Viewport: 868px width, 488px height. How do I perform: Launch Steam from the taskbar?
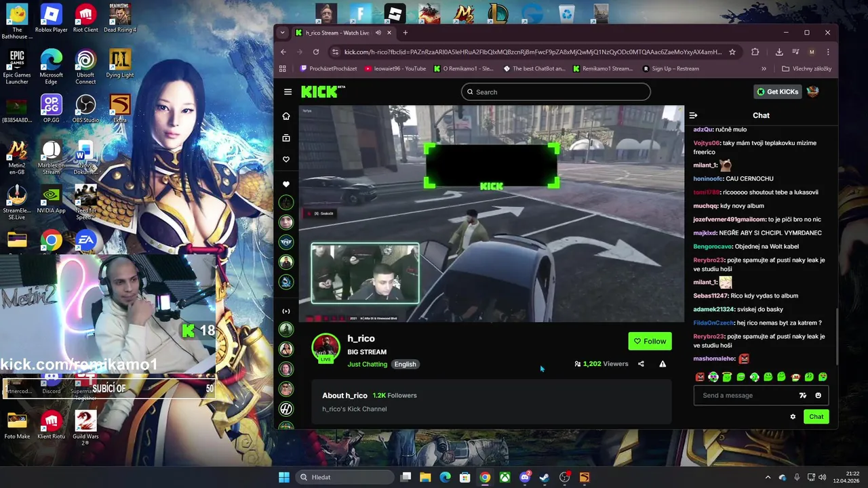[x=545, y=477]
